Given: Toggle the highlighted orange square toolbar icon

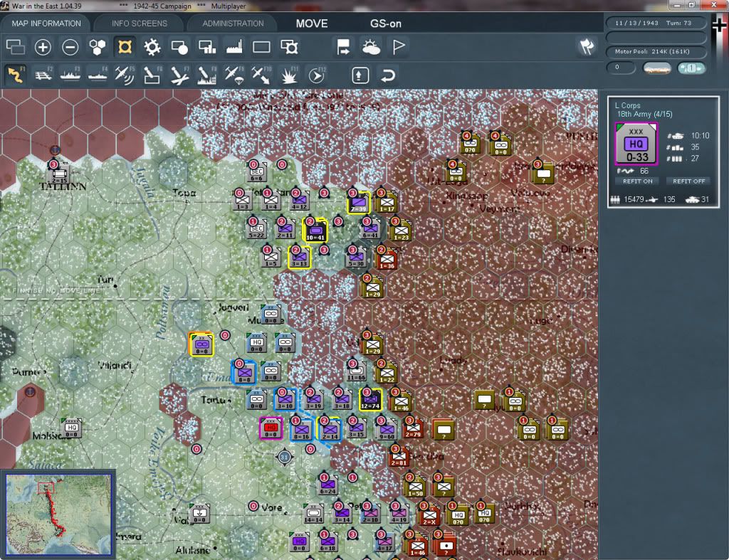Looking at the screenshot, I should [x=125, y=47].
